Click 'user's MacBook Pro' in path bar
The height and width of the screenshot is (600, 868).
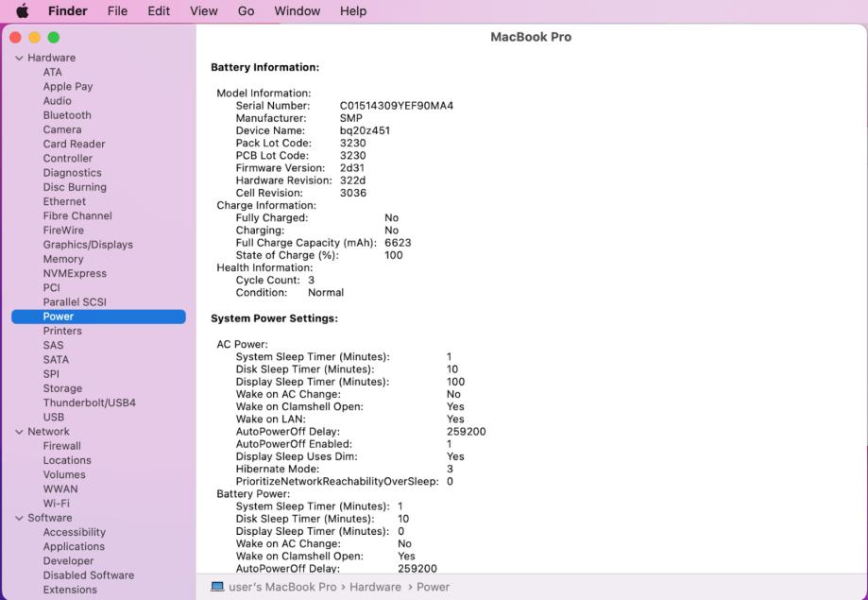click(282, 587)
